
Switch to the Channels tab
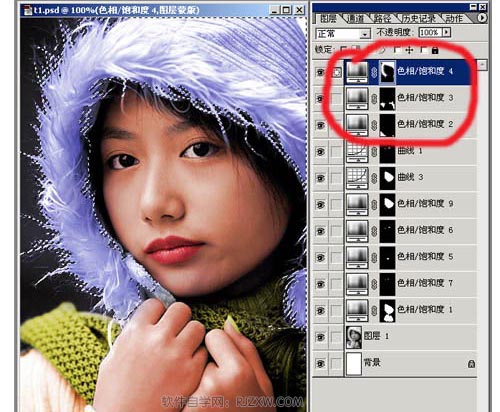pyautogui.click(x=355, y=19)
